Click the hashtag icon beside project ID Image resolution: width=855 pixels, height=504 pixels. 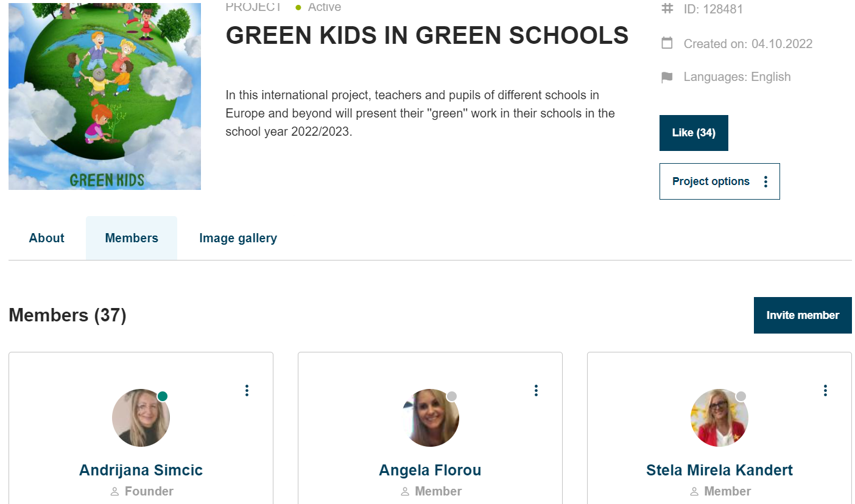667,9
